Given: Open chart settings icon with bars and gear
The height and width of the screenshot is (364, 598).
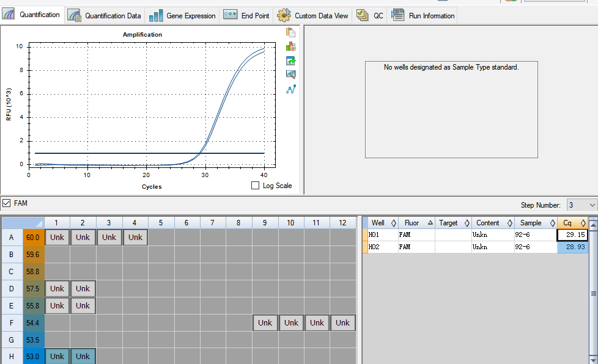Looking at the screenshot, I should [x=290, y=47].
